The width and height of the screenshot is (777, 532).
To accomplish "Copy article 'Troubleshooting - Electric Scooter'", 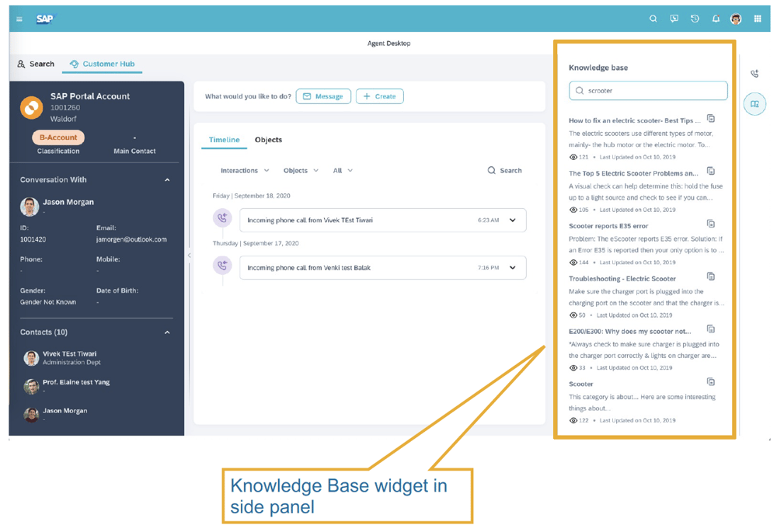I will [x=711, y=276].
